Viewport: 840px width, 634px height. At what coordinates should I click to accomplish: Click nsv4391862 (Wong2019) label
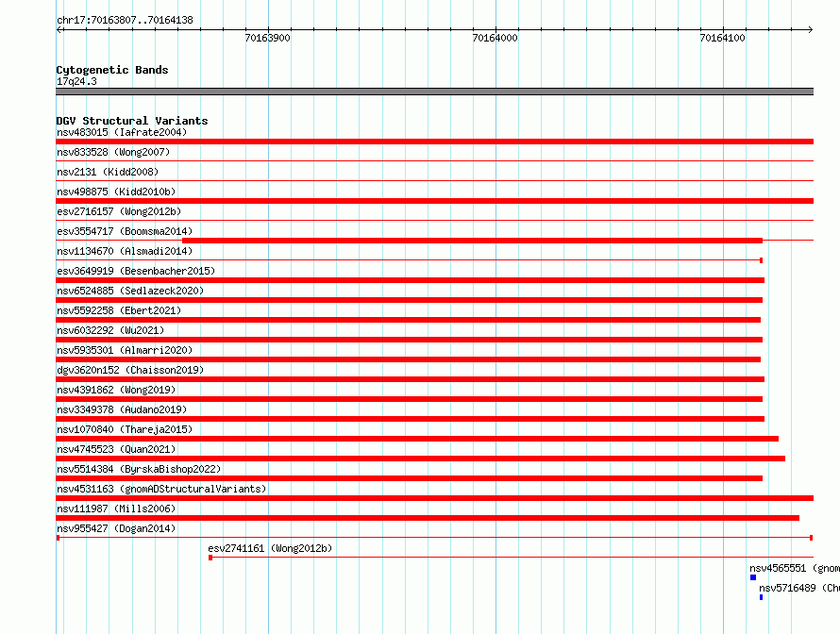[x=116, y=390]
